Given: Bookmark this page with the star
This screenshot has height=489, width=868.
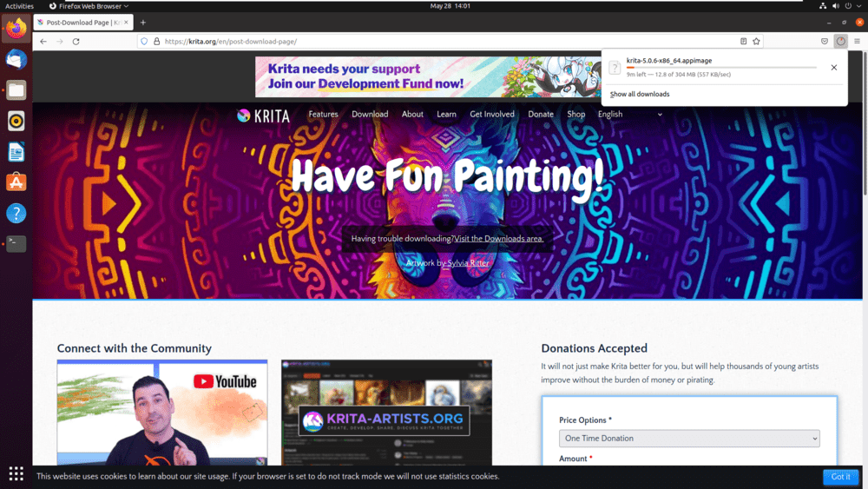Looking at the screenshot, I should coord(756,42).
